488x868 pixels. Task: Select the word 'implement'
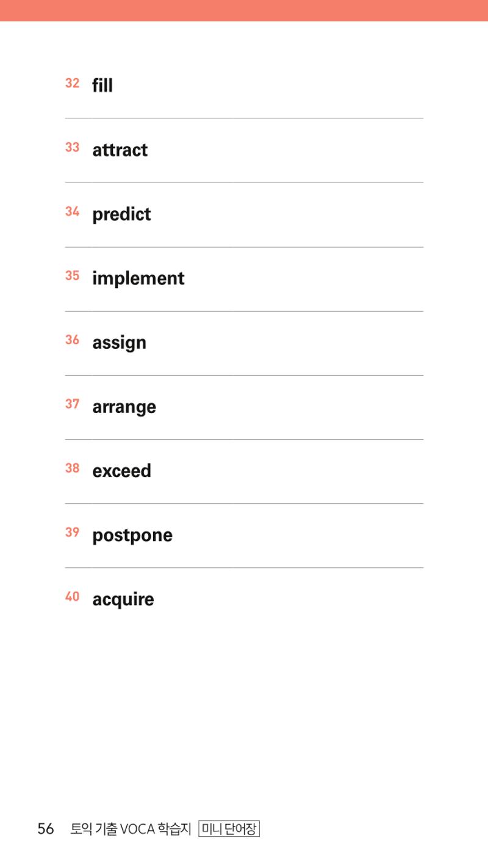138,279
